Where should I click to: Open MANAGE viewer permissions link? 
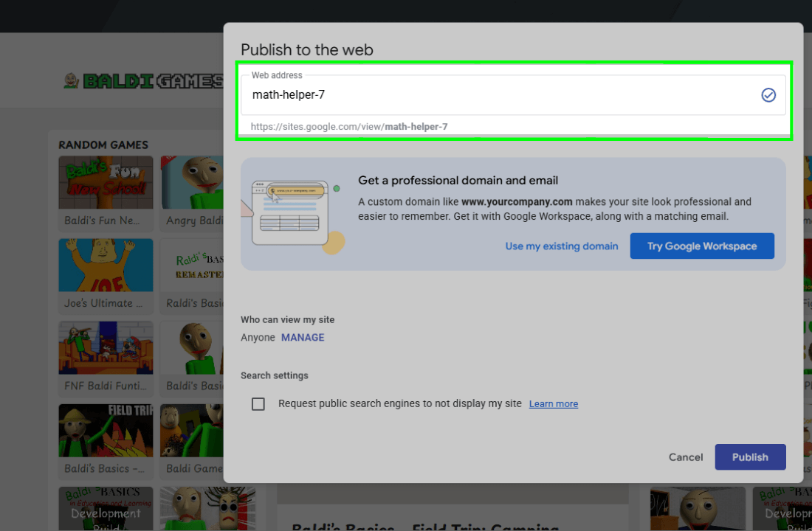tap(303, 338)
